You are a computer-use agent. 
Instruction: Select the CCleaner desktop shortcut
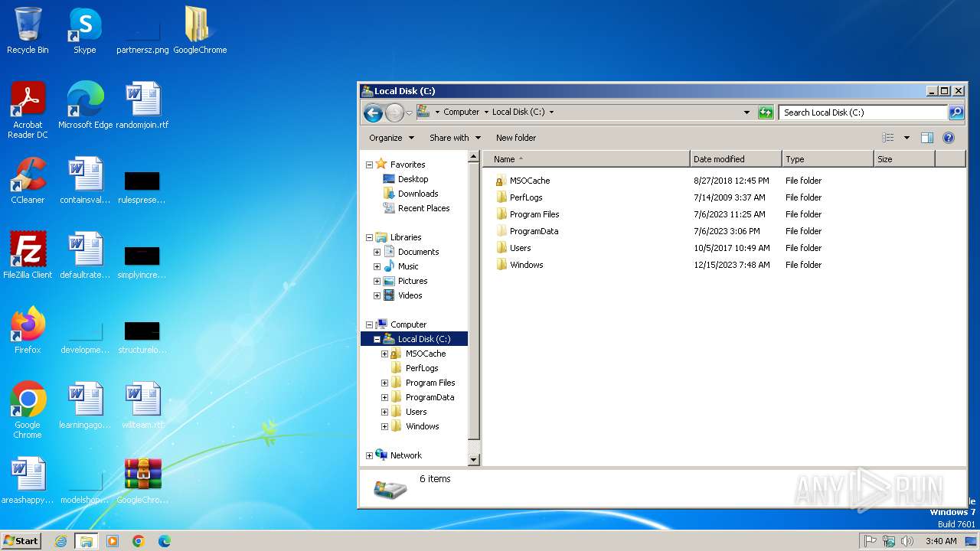28,181
